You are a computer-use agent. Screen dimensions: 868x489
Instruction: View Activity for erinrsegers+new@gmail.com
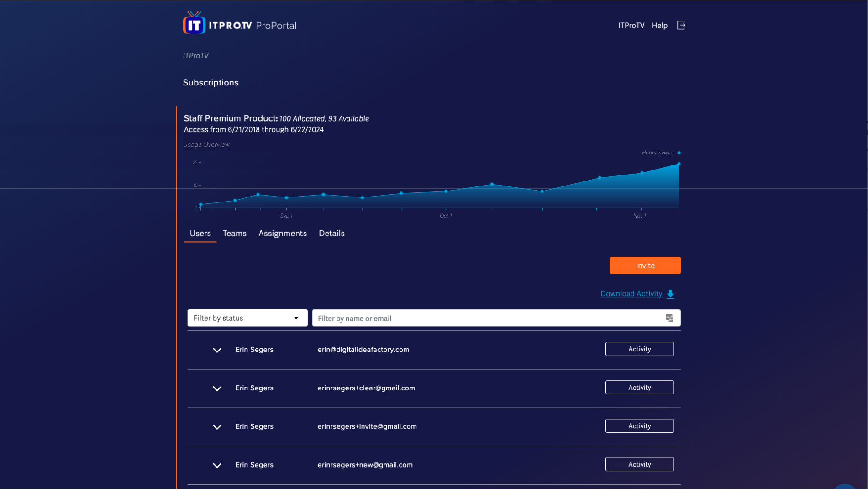[x=639, y=464]
